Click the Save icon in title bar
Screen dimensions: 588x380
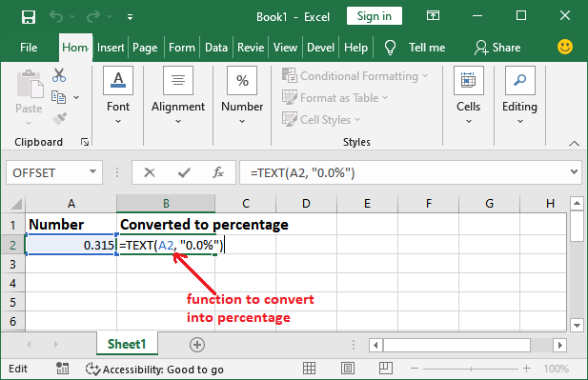click(x=29, y=17)
